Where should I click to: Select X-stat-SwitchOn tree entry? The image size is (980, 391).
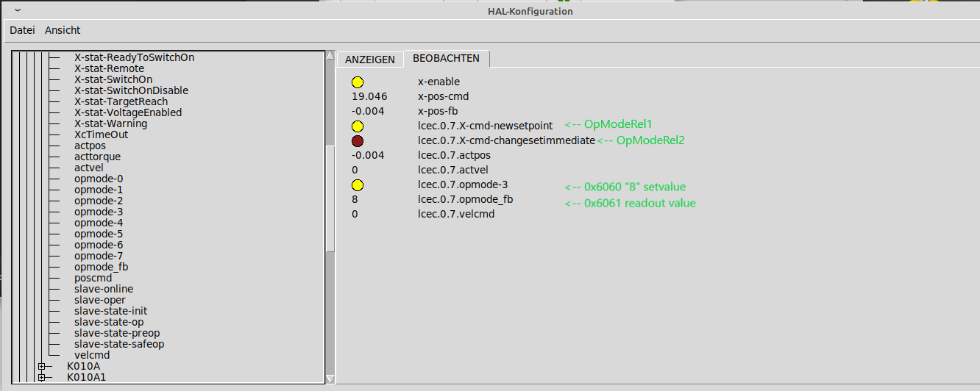[113, 79]
